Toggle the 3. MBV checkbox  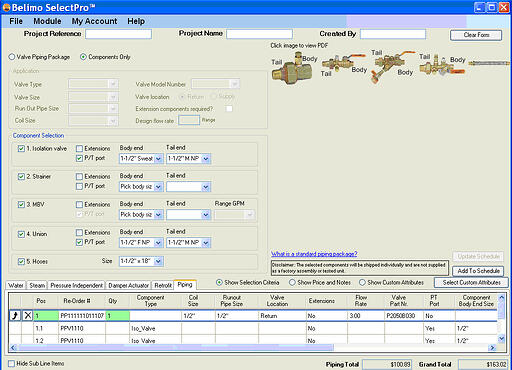21,205
